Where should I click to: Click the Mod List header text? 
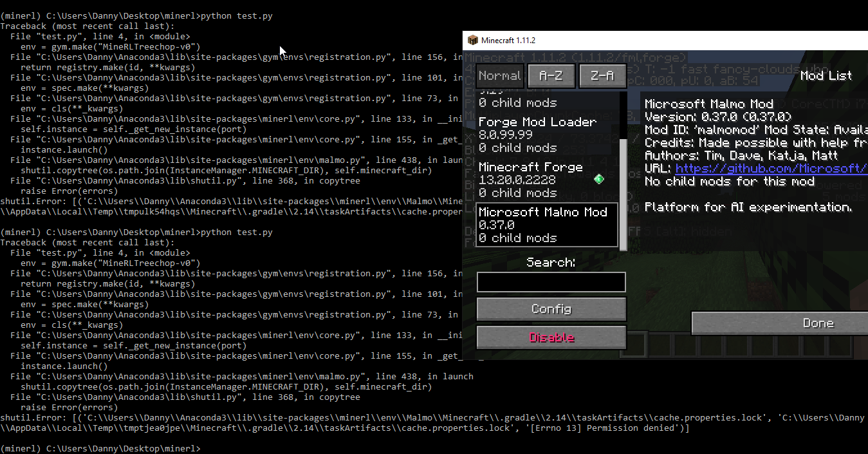click(826, 75)
